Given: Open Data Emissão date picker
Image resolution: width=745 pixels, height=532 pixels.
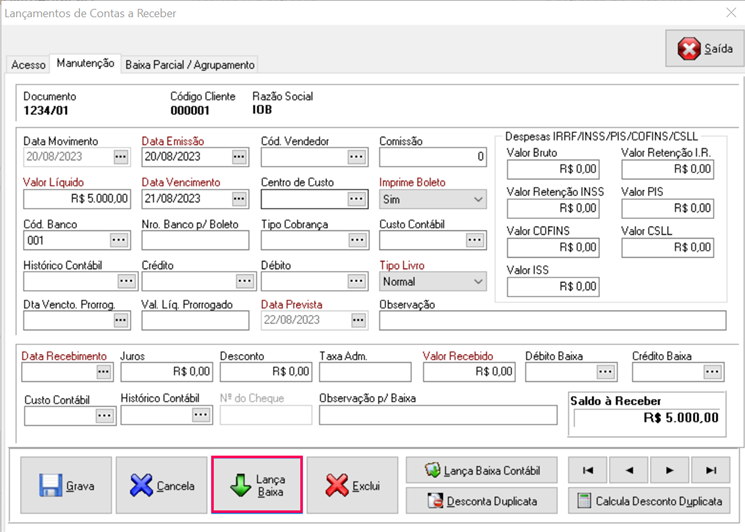Looking at the screenshot, I should pos(239,157).
